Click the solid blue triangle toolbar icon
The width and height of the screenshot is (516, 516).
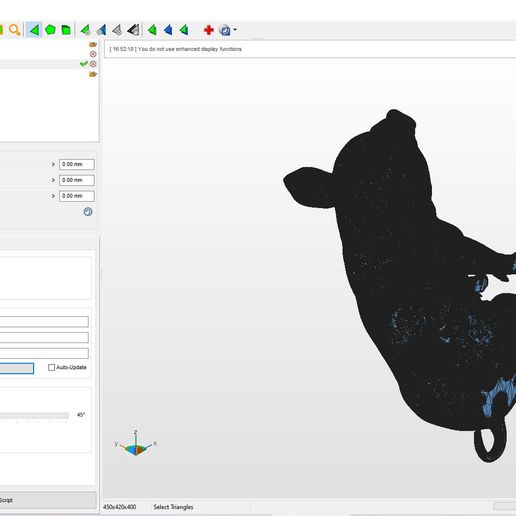pos(168,30)
